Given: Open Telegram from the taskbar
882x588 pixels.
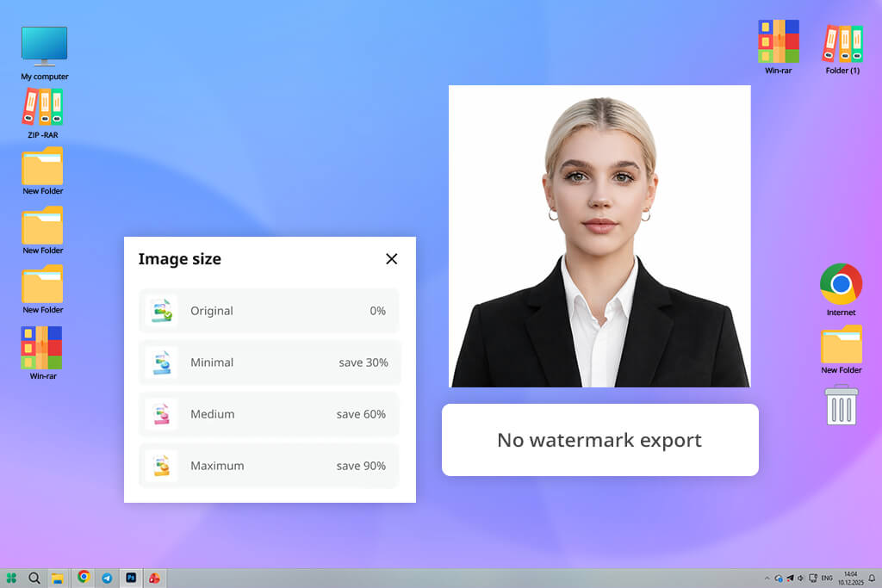Looking at the screenshot, I should 107,578.
